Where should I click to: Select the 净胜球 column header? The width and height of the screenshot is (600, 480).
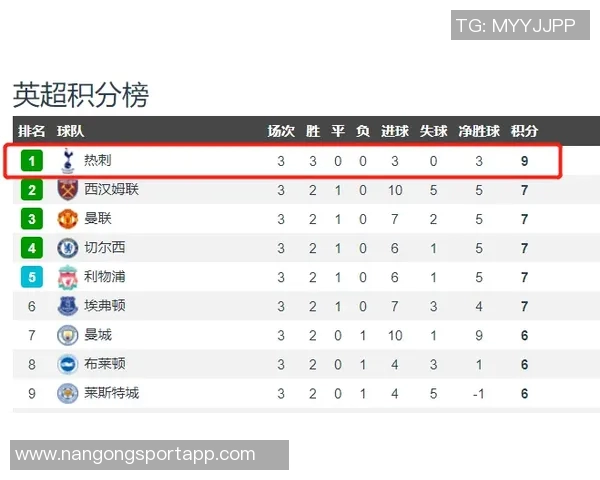click(x=479, y=131)
